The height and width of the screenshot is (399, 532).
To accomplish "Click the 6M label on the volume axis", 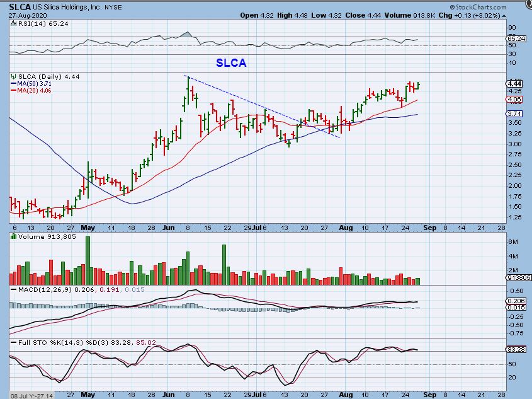I will [513, 242].
